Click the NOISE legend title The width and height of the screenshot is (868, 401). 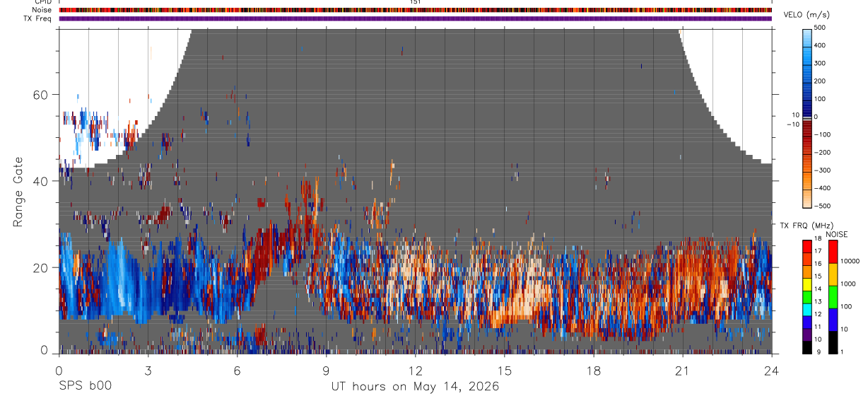click(836, 234)
